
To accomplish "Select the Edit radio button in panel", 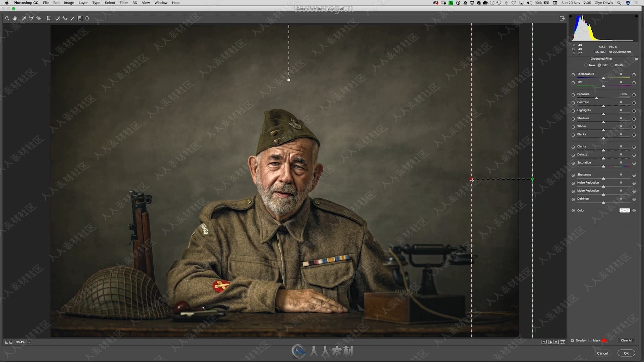I will (x=599, y=65).
